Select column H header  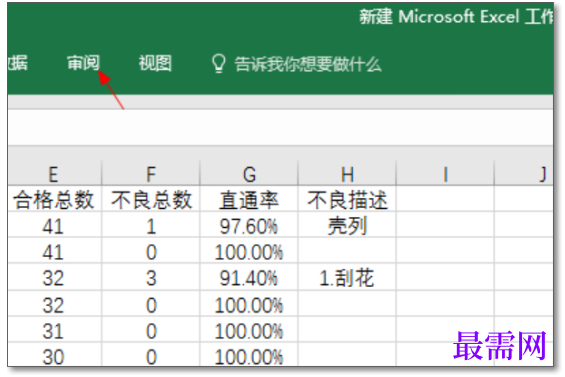(347, 173)
